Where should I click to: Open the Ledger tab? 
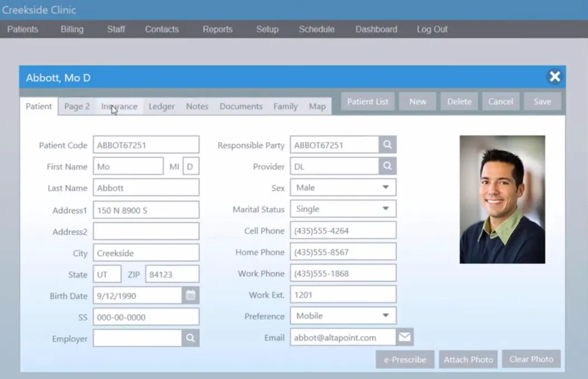(x=161, y=106)
